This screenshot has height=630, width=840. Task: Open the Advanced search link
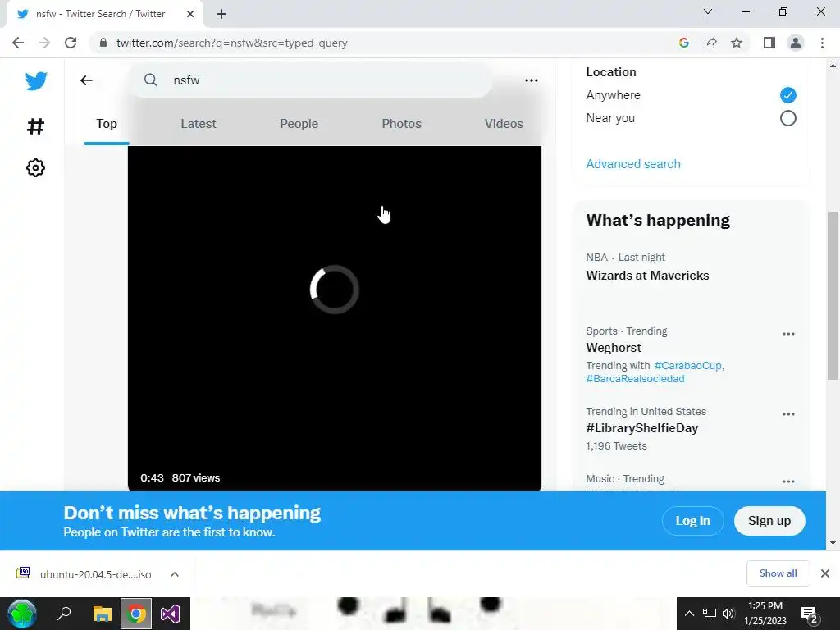click(633, 164)
